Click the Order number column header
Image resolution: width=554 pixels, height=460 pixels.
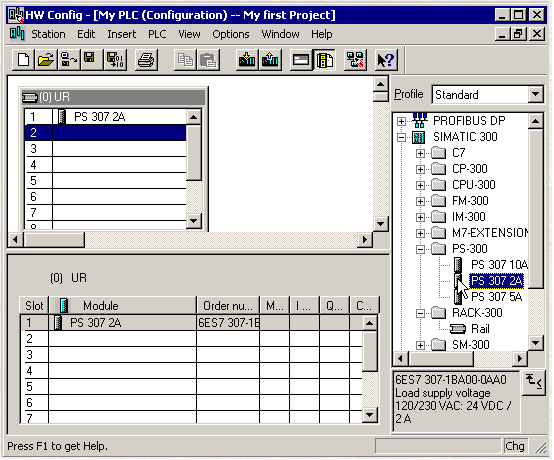(228, 306)
